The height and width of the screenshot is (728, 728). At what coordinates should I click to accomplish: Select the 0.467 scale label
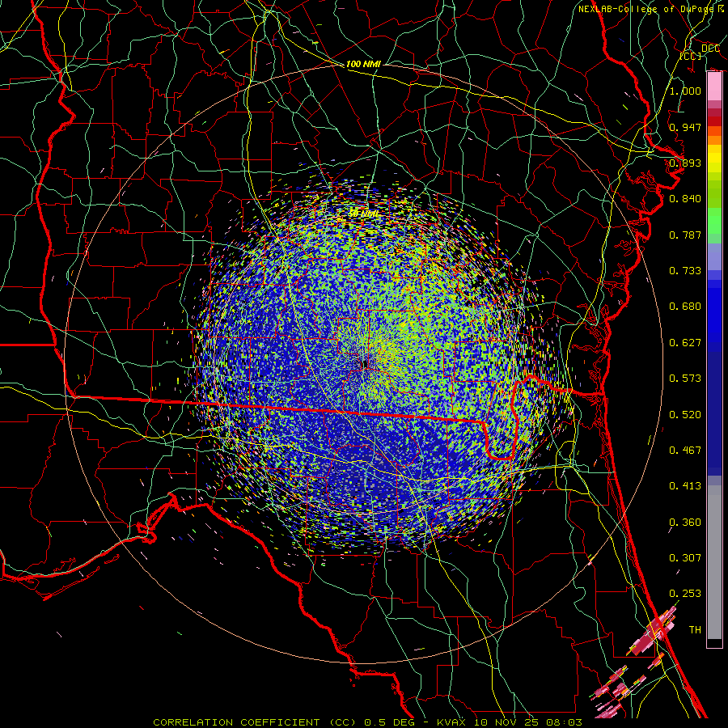[685, 450]
